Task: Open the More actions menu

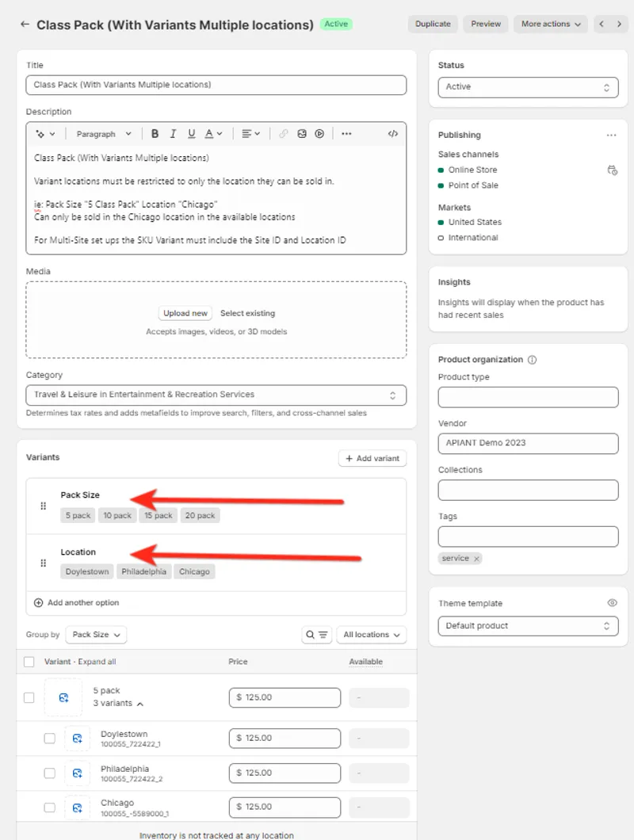Action: [x=550, y=25]
